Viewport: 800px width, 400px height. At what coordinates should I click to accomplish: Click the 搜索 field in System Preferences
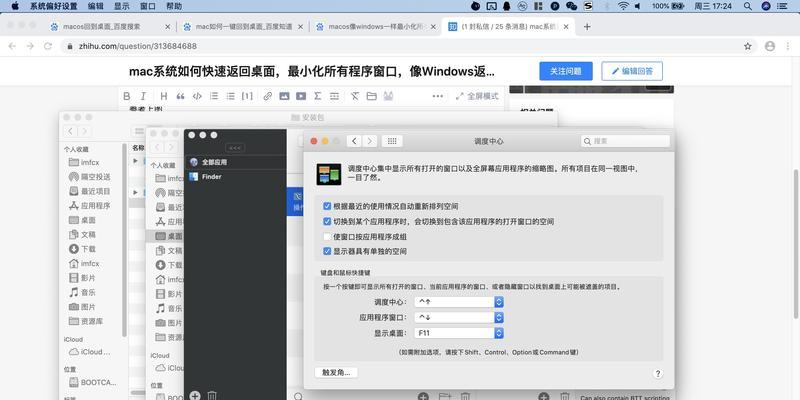coord(625,141)
